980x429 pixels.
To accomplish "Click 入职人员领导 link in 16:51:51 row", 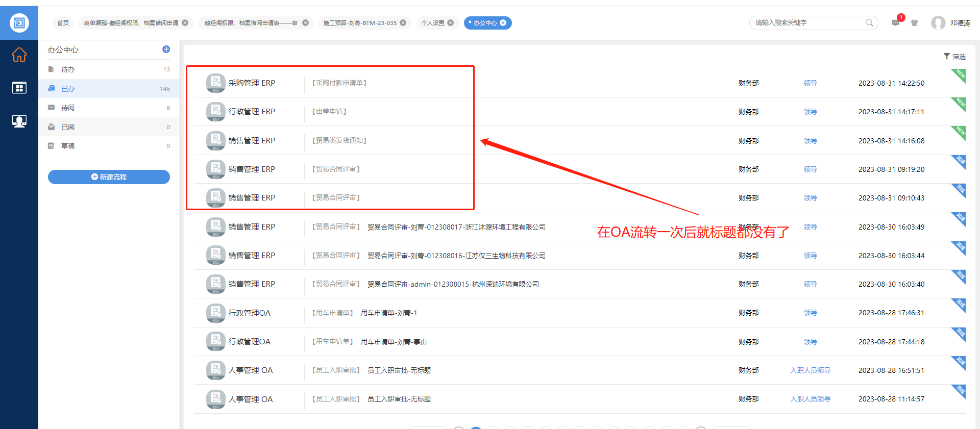I will coord(811,370).
